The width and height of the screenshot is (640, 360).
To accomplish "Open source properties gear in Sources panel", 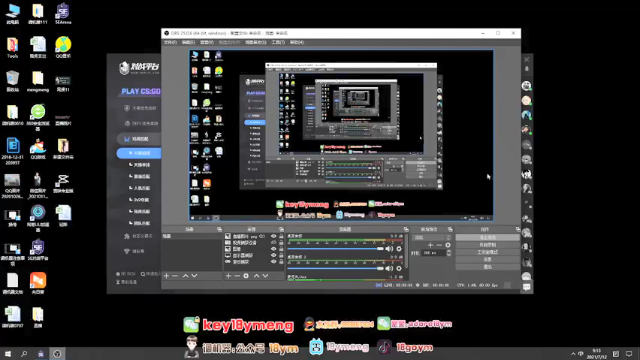I will click(246, 276).
